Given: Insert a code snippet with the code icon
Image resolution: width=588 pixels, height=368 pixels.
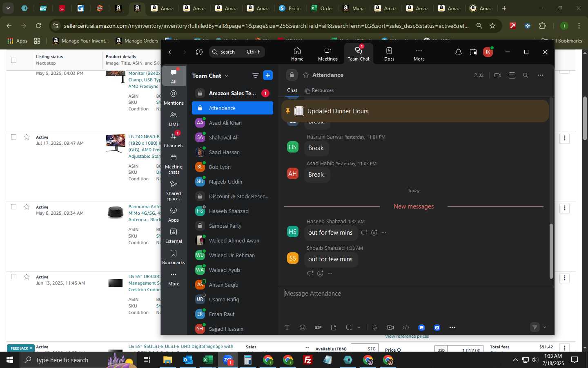Looking at the screenshot, I should [x=406, y=328].
